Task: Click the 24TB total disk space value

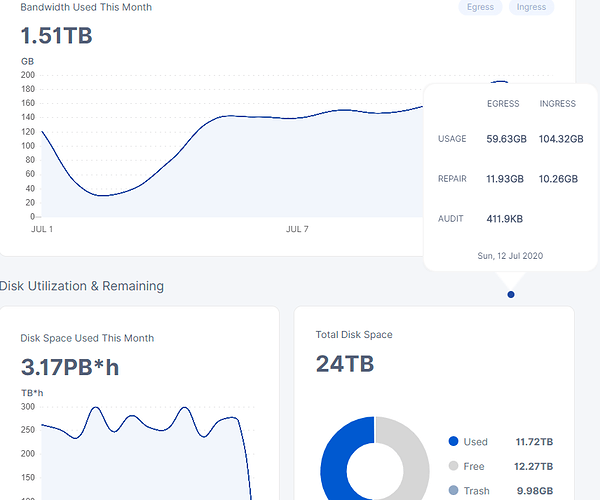Action: (x=345, y=363)
